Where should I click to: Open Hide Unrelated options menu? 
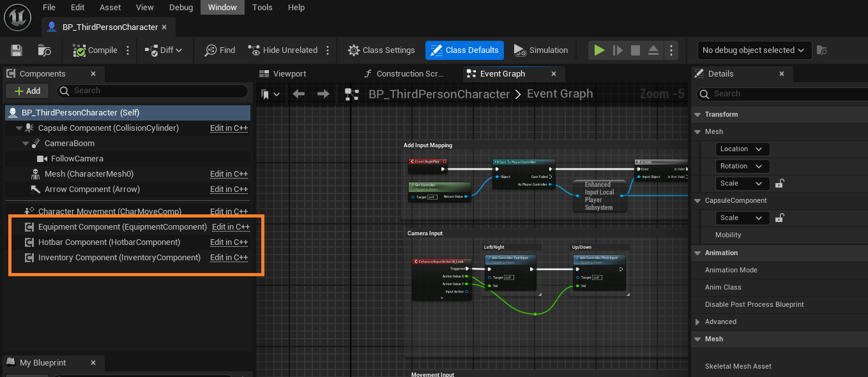[328, 50]
